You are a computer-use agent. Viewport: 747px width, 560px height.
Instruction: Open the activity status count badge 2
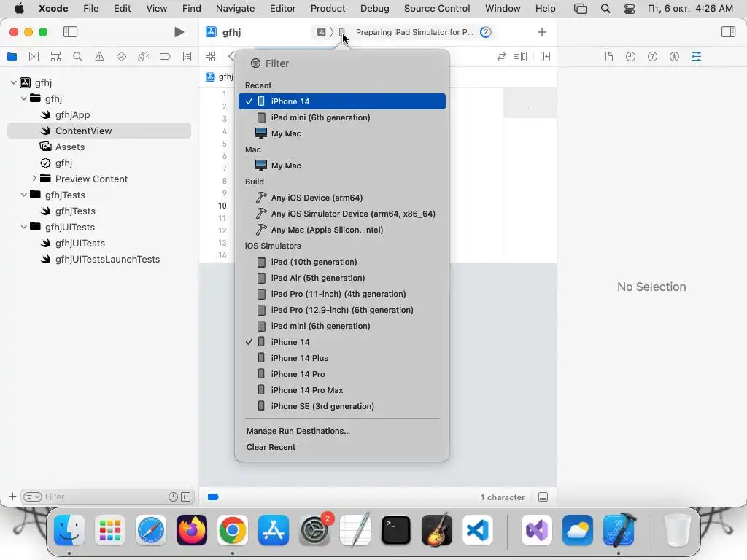tap(485, 32)
